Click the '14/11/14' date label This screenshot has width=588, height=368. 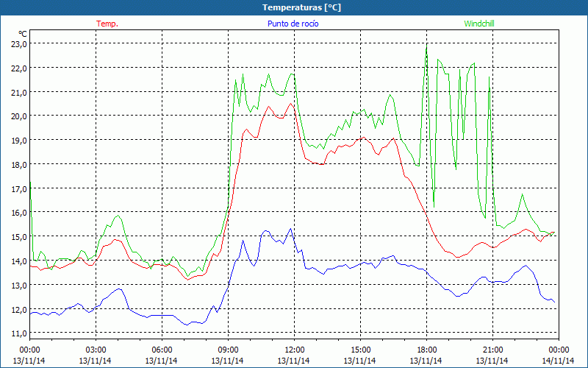pos(558,361)
